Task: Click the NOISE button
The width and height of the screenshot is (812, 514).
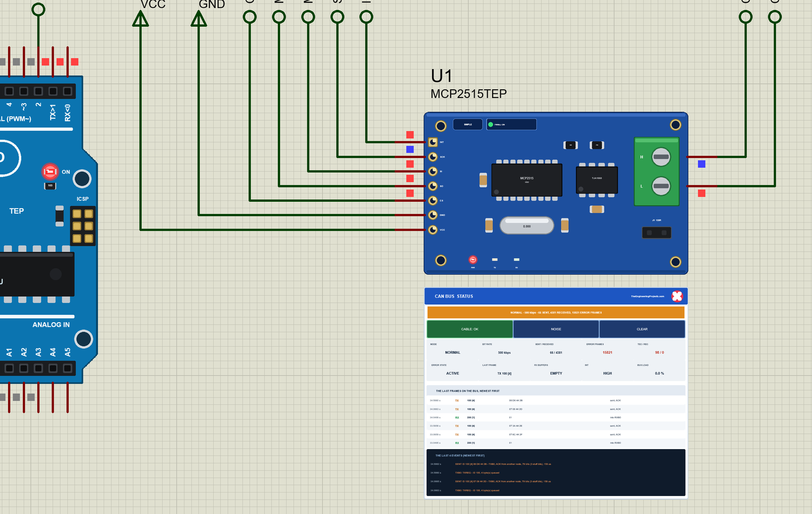Action: point(556,329)
